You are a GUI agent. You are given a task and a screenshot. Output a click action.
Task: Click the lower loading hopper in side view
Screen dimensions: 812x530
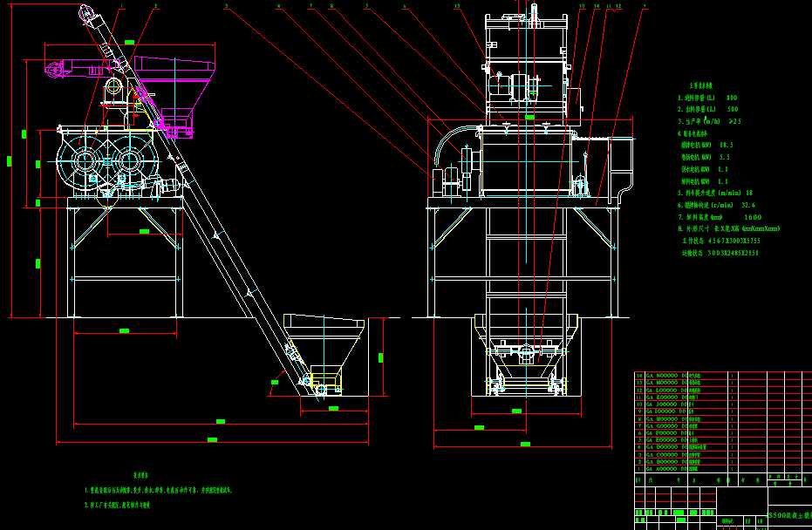[324, 355]
